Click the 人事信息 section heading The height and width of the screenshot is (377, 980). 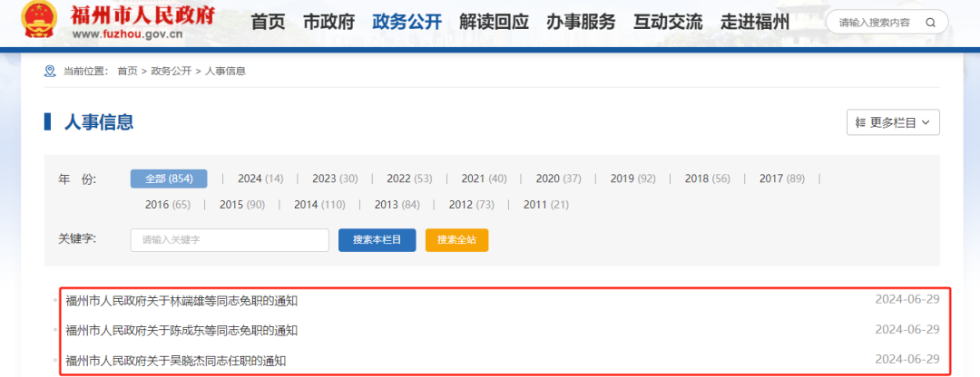(x=99, y=121)
